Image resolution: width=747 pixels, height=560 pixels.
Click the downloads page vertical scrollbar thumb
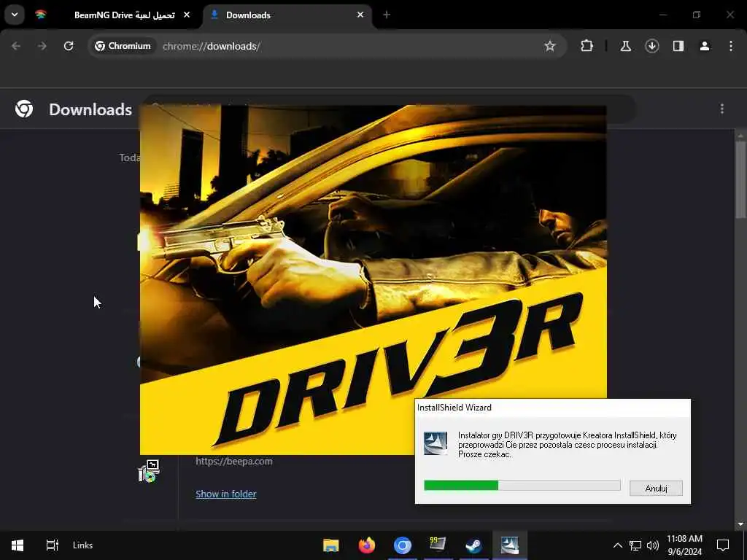740,179
